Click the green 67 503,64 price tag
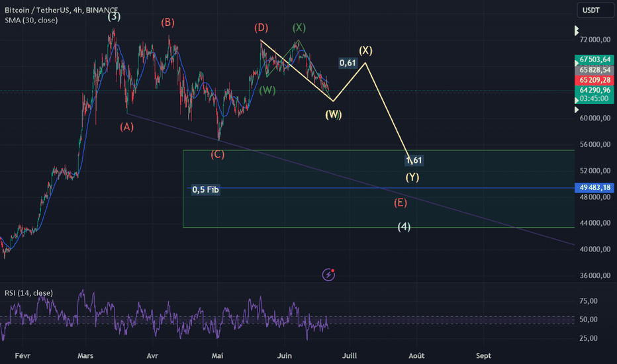This screenshot has height=364, width=617. [x=594, y=60]
